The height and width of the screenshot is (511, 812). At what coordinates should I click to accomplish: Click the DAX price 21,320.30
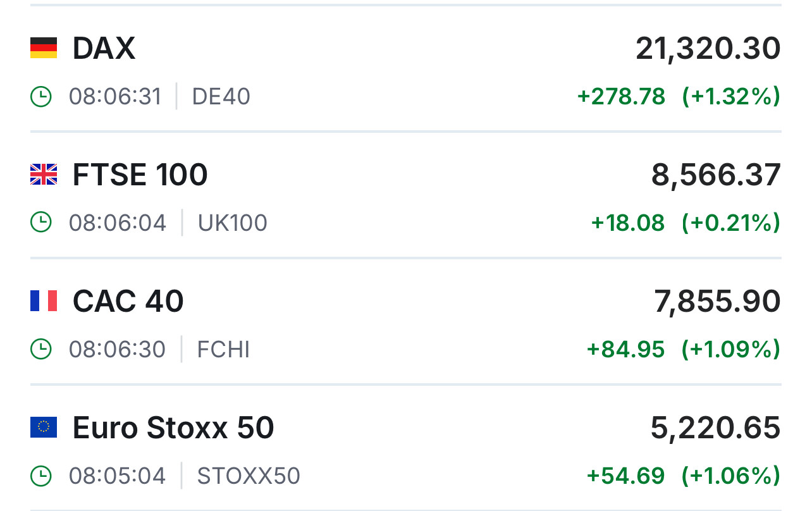point(708,49)
